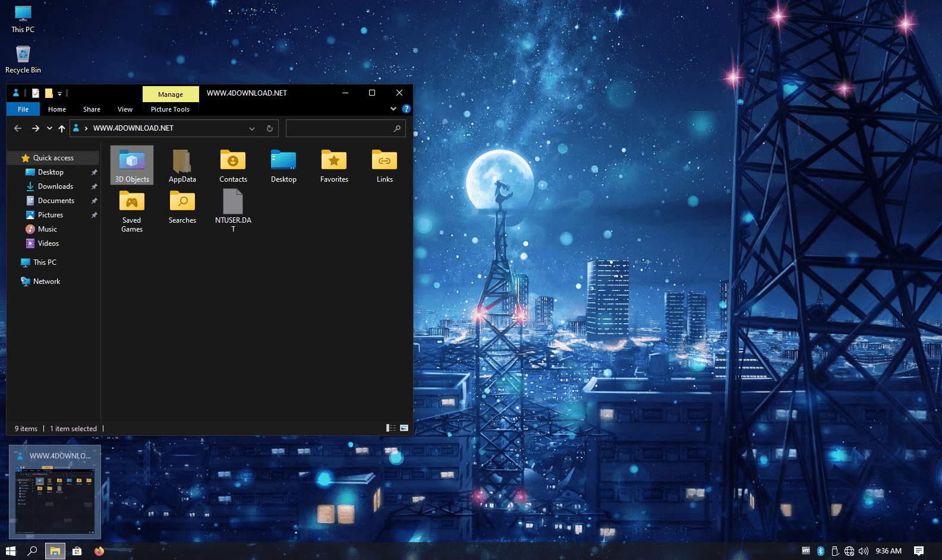Click the New folder quick access toolbar icon

[49, 93]
